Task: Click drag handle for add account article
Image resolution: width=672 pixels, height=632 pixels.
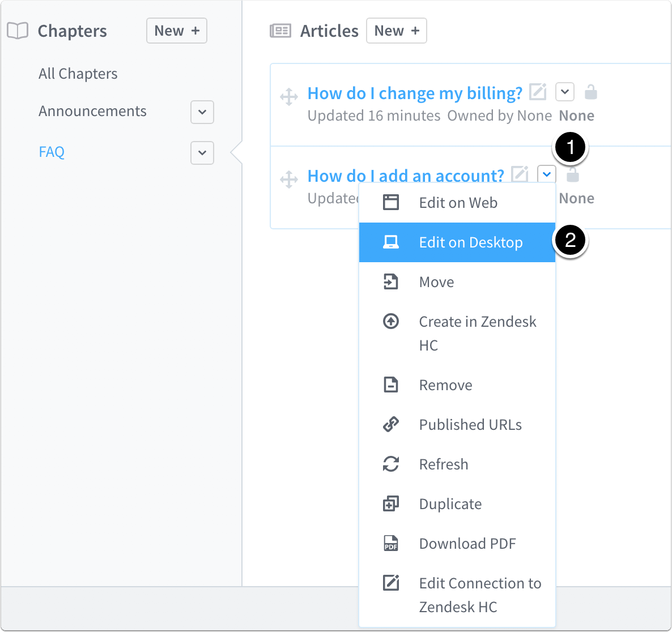Action: point(290,180)
